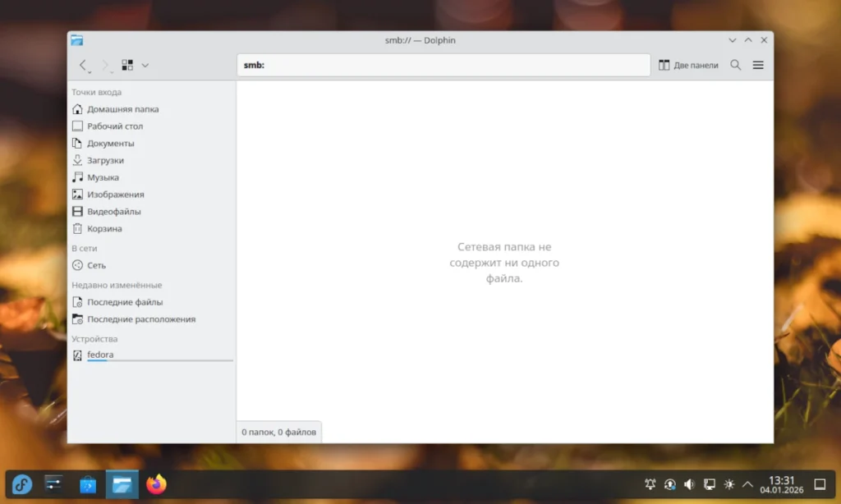Open the search magnifier in Dolphin
841x504 pixels.
pyautogui.click(x=735, y=65)
